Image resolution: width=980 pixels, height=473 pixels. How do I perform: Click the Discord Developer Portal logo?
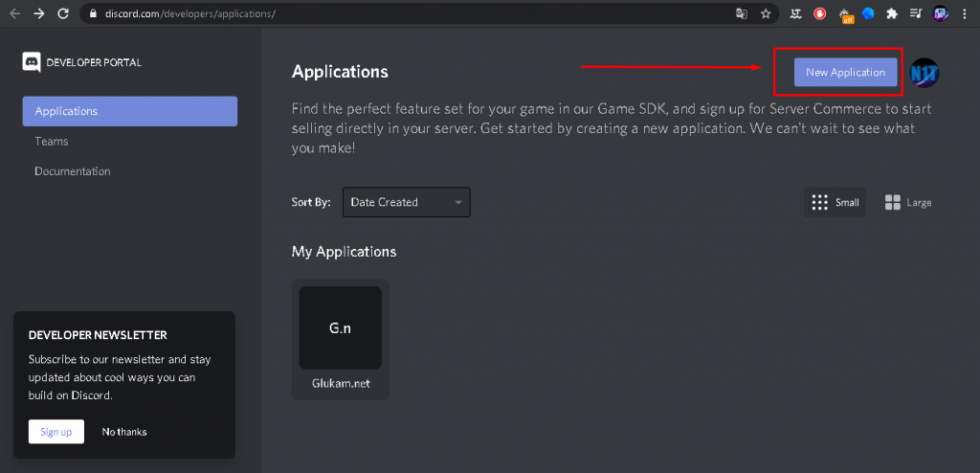click(x=32, y=62)
